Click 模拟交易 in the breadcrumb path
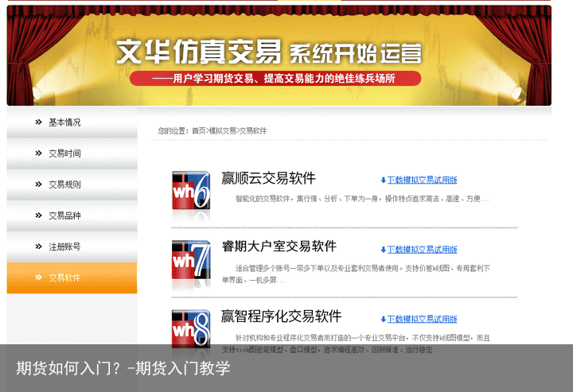 [x=222, y=130]
